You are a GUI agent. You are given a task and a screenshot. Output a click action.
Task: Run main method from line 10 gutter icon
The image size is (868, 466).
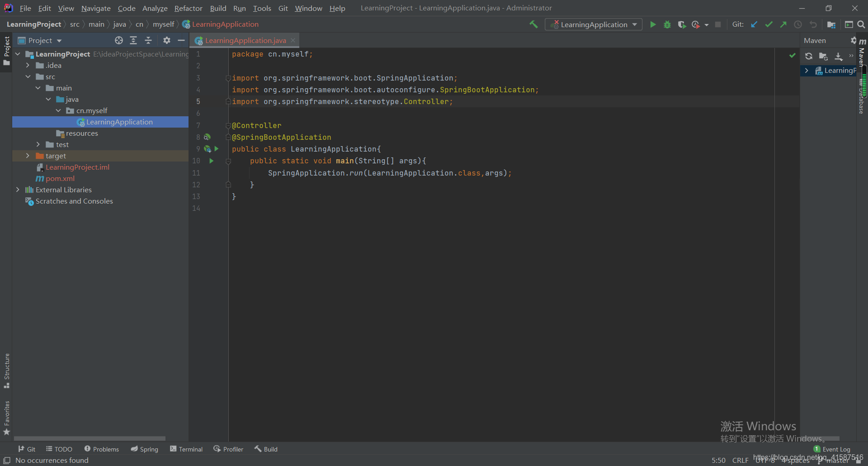[212, 161]
